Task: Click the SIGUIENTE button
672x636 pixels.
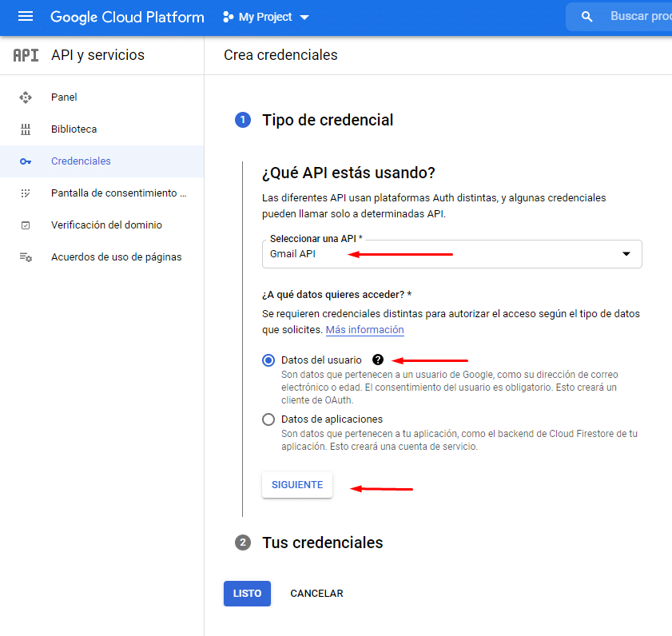Action: 297,485
